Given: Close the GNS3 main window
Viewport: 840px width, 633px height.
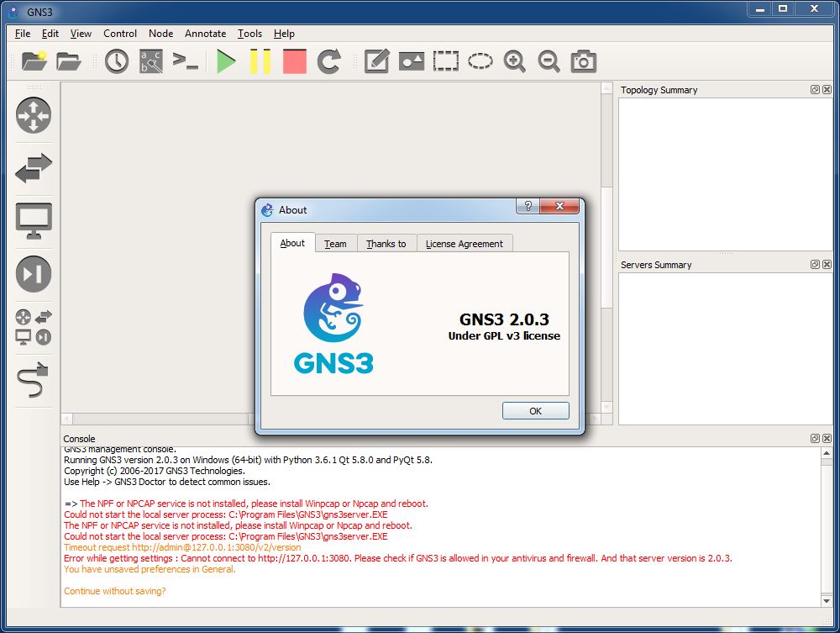Looking at the screenshot, I should (814, 9).
